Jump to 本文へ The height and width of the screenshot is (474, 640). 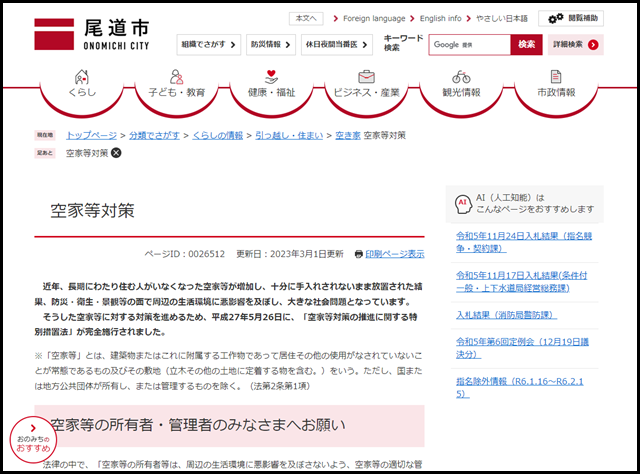306,18
